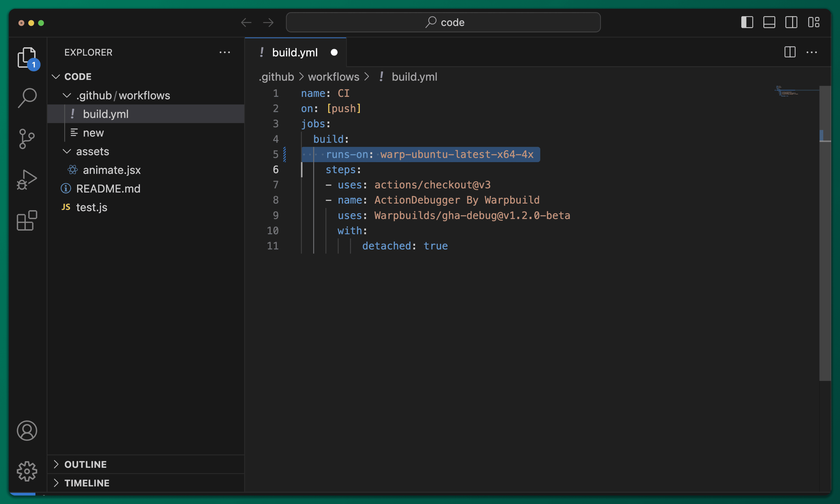Open the Manage settings gear
The image size is (840, 504).
27,471
